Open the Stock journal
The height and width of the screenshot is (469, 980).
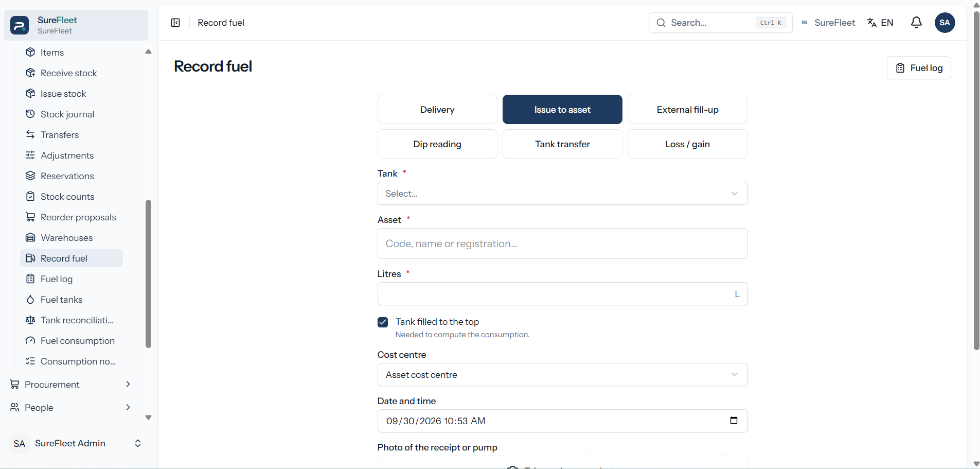(72, 114)
